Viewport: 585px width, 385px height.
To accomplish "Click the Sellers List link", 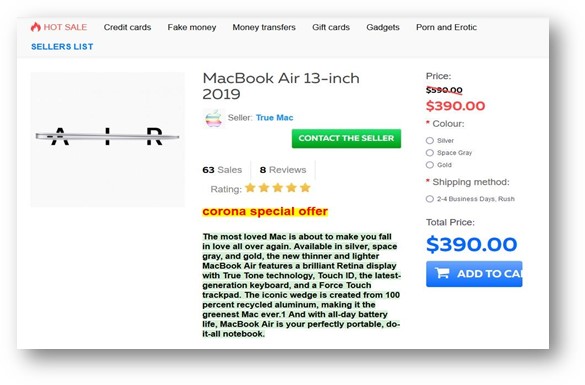I will 62,47.
